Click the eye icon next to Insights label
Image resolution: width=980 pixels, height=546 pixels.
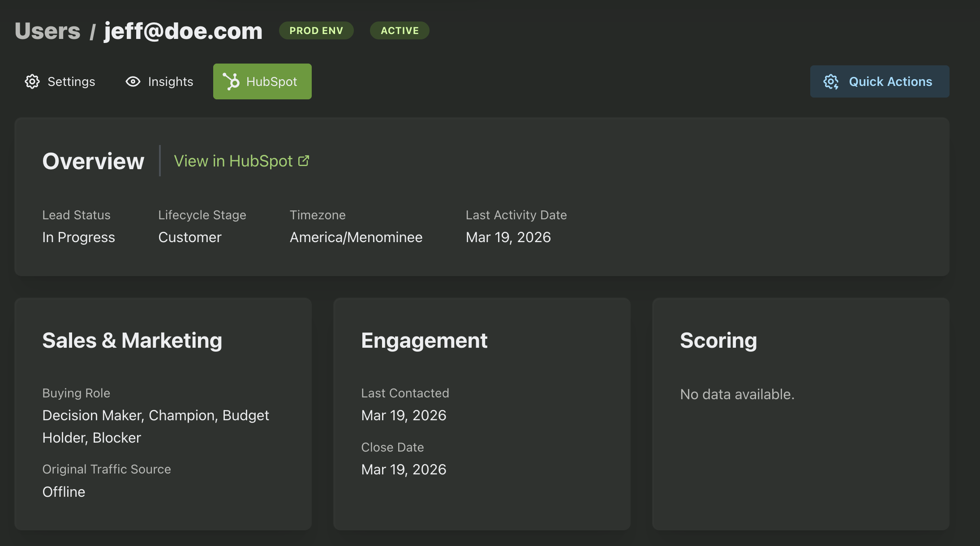[133, 81]
